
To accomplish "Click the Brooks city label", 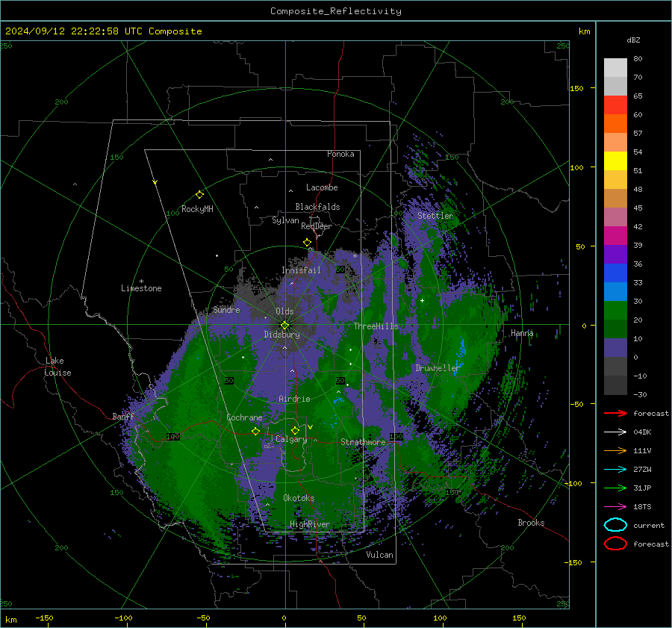I will [531, 523].
